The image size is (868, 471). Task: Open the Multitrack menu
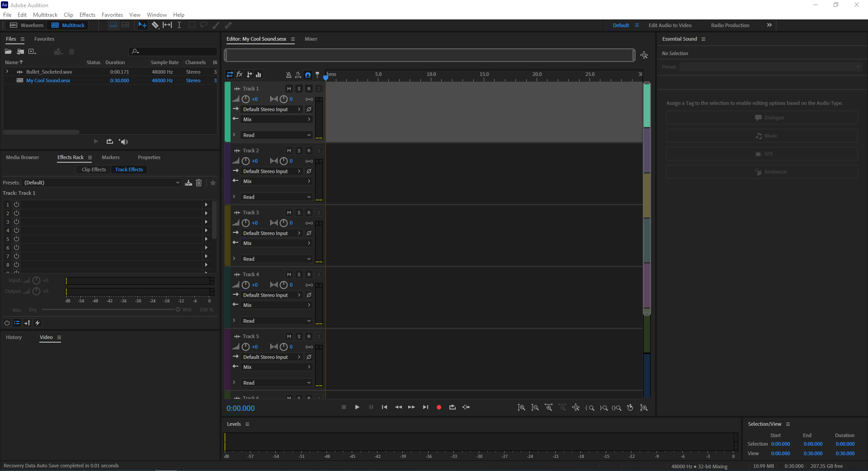(x=45, y=15)
